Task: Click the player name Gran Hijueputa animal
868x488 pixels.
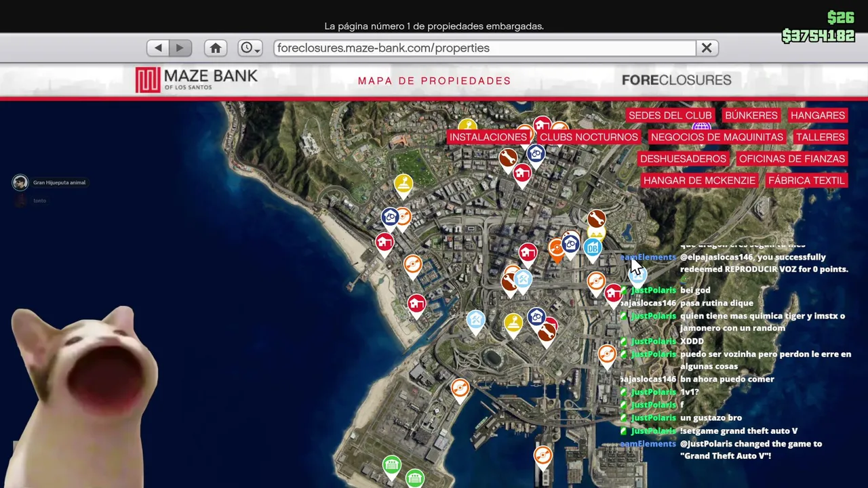Action: 60,182
